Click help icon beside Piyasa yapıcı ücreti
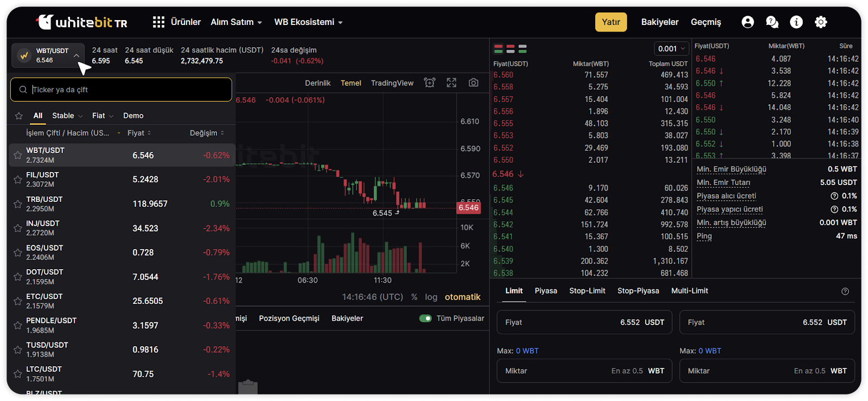This screenshot has height=401, width=868. (x=834, y=209)
